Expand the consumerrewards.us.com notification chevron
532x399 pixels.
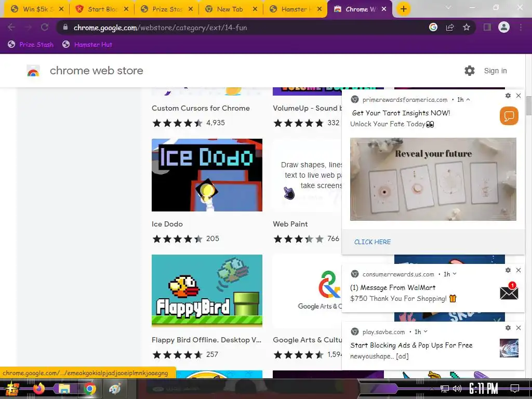(x=455, y=274)
